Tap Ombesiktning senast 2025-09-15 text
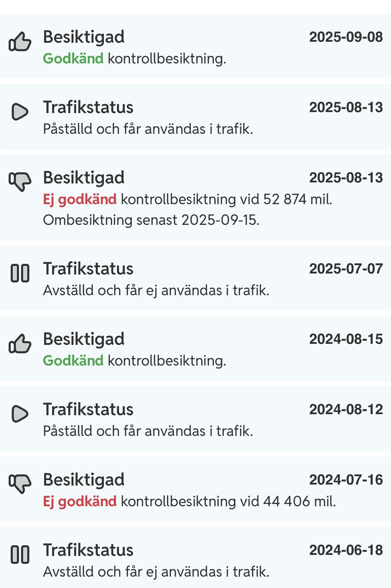 [x=151, y=220]
